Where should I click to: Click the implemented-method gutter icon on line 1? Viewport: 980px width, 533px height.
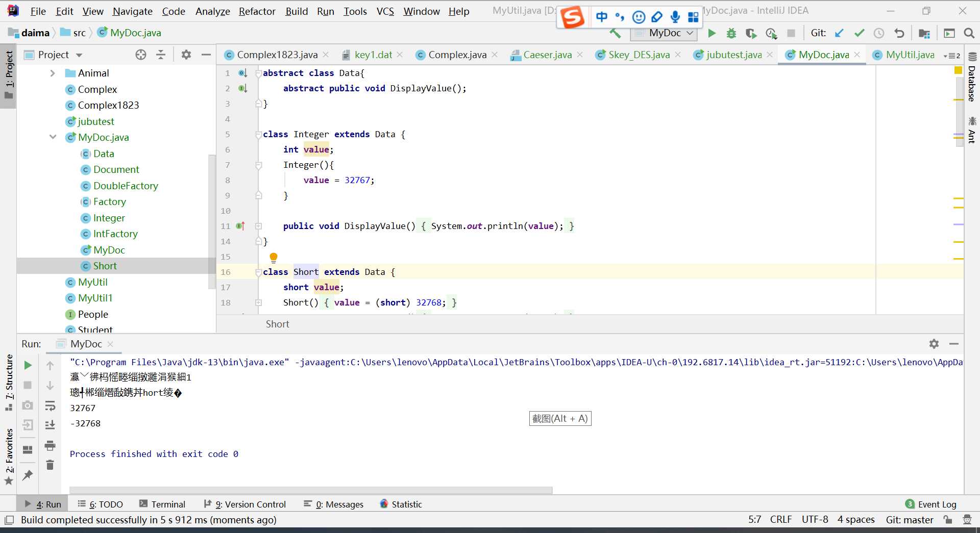243,73
